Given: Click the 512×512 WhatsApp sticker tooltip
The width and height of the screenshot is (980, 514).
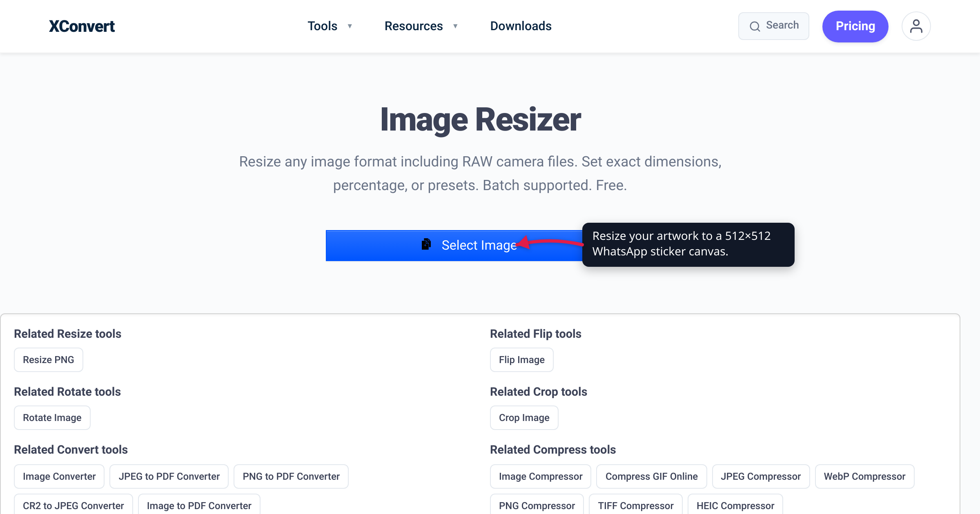Looking at the screenshot, I should (x=688, y=244).
